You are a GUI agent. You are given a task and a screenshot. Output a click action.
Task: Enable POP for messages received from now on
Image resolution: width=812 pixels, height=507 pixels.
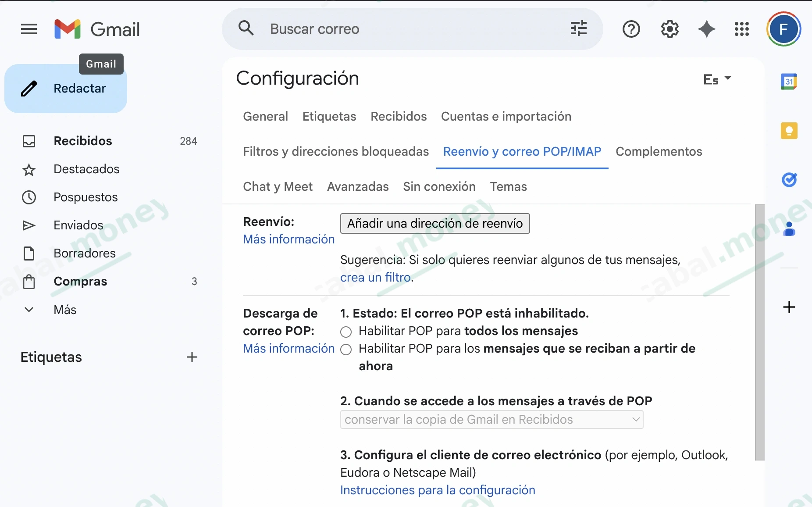pyautogui.click(x=346, y=349)
